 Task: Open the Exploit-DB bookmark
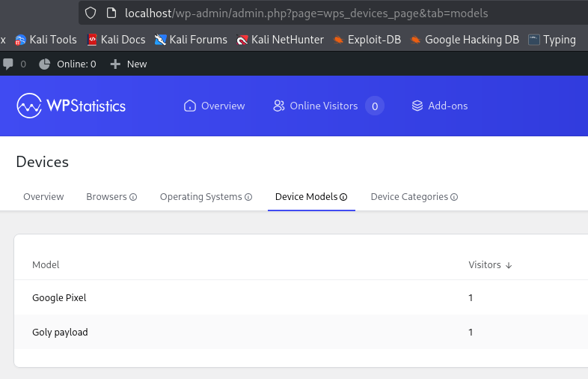click(373, 40)
